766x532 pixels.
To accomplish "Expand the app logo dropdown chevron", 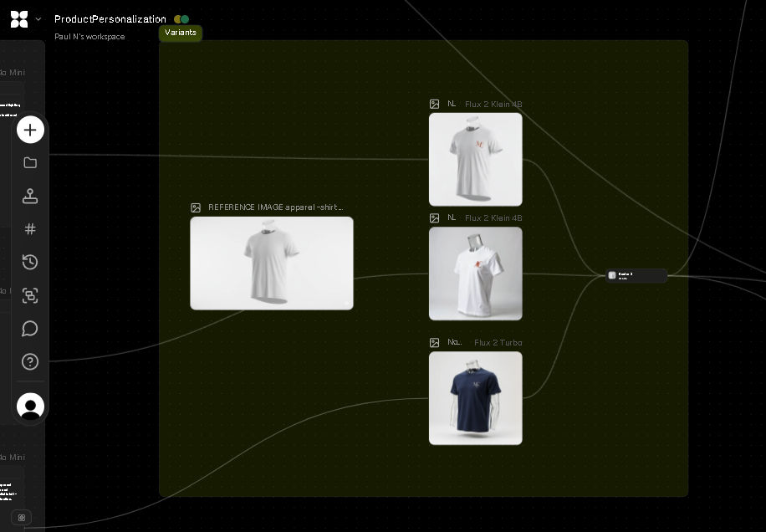I will pyautogui.click(x=38, y=19).
